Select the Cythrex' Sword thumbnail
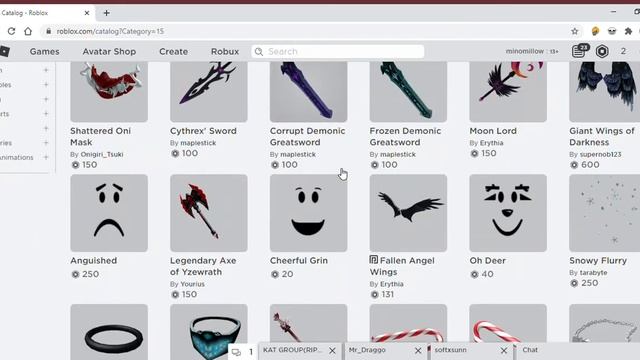The image size is (640, 360). [x=209, y=91]
